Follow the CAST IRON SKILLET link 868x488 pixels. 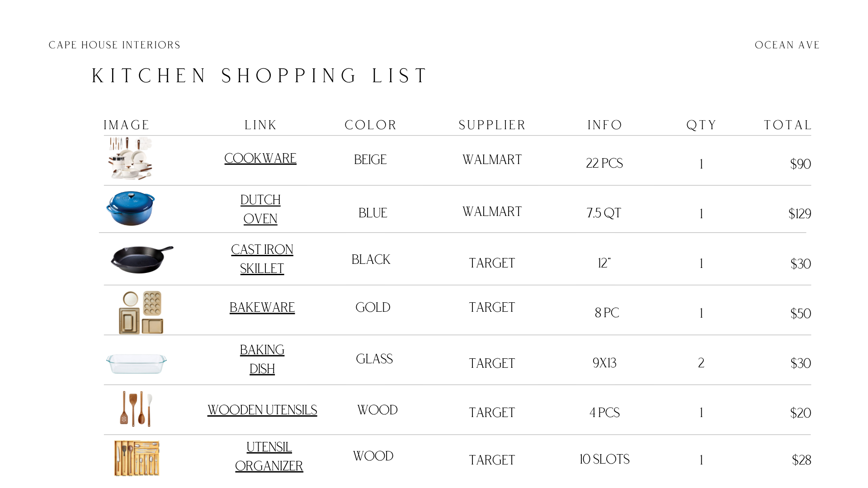click(262, 259)
